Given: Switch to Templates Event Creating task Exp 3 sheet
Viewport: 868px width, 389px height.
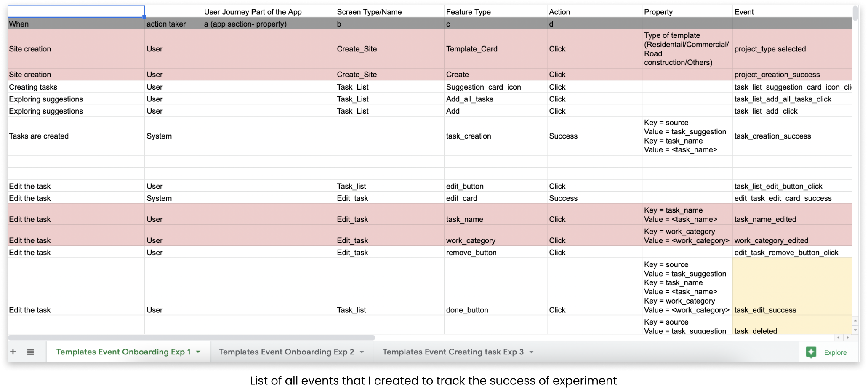Looking at the screenshot, I should click(x=453, y=352).
